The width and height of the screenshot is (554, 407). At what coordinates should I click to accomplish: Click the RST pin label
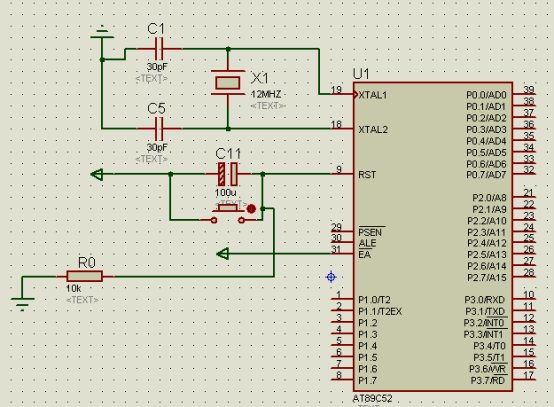(x=367, y=175)
